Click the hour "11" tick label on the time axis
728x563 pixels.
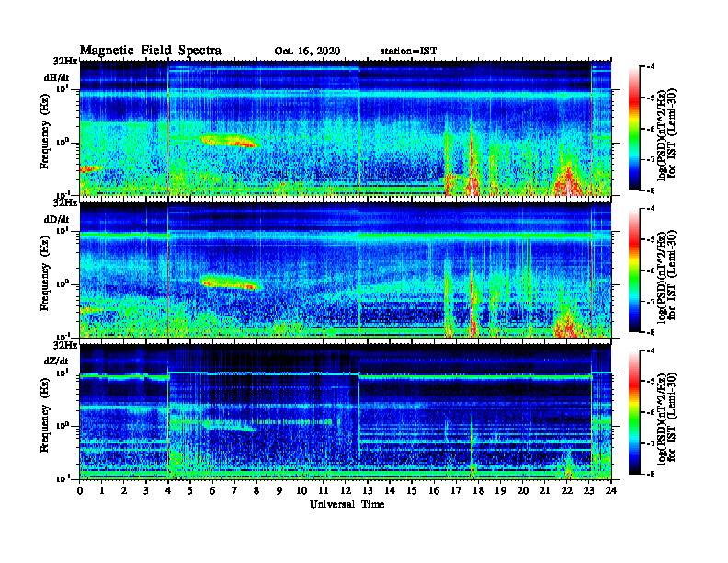(x=323, y=491)
